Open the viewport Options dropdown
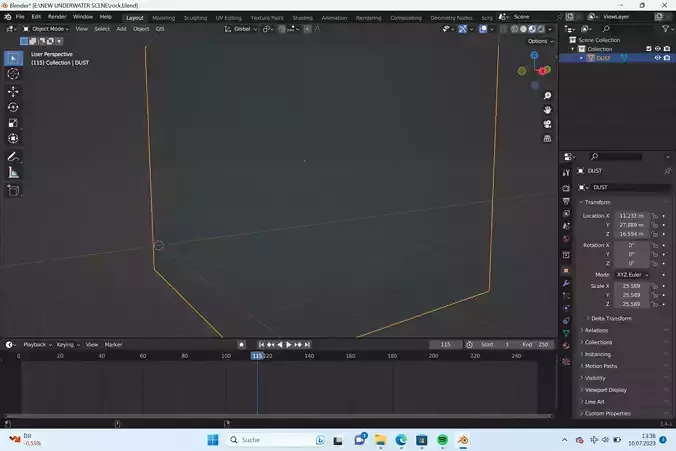The width and height of the screenshot is (676, 451). tap(540, 41)
